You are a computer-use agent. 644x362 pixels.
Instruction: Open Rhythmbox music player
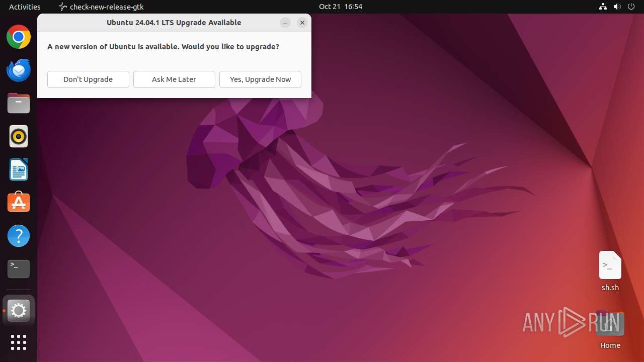[19, 136]
